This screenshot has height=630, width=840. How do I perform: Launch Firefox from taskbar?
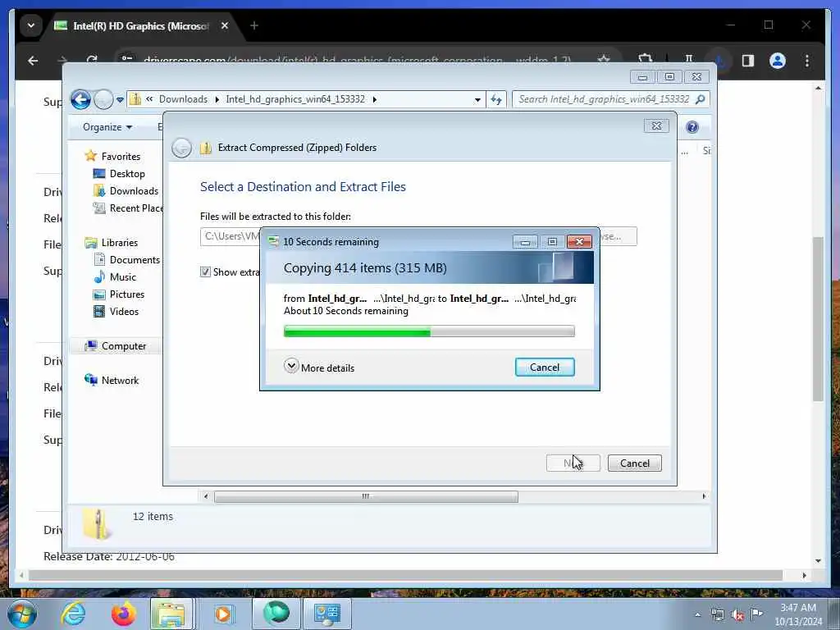123,614
